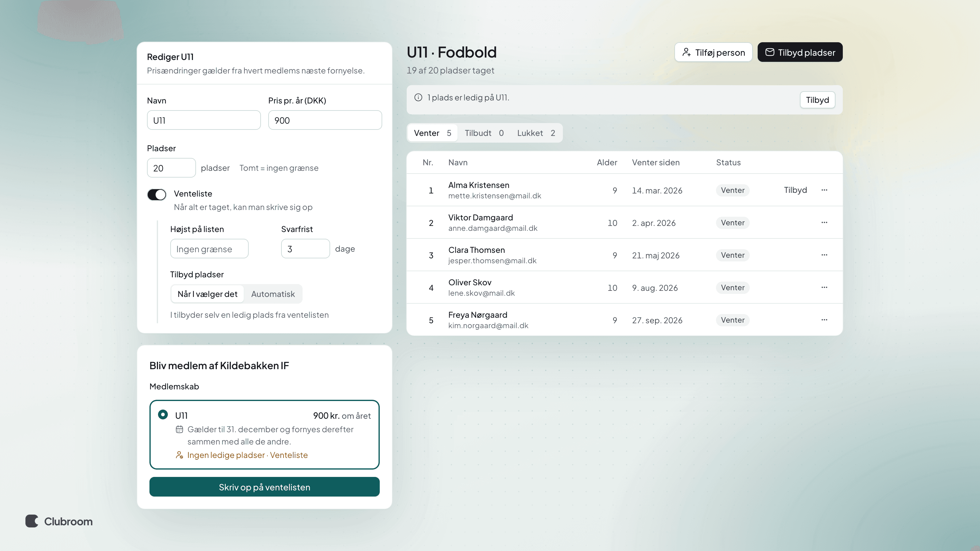Click the Tilføj person button
The image size is (980, 551).
point(713,52)
